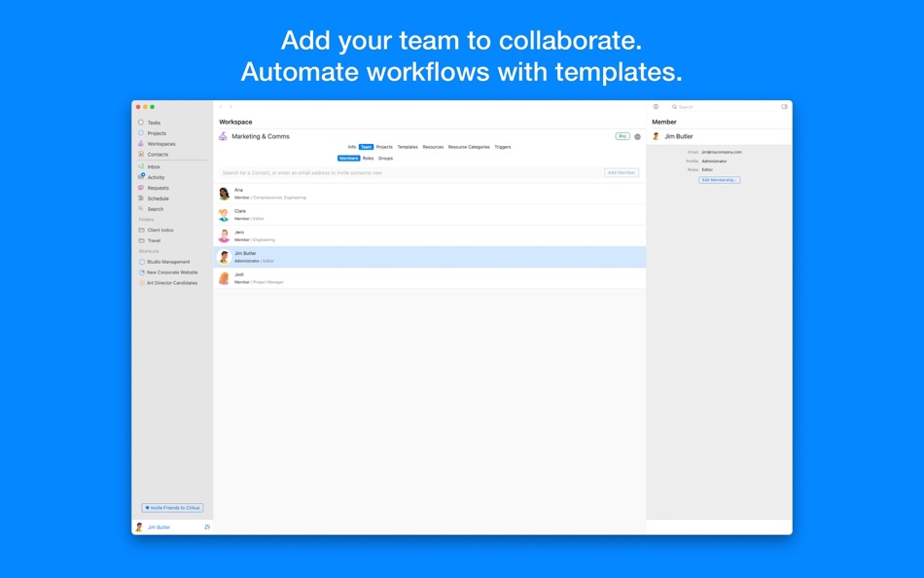Open the workspace more options button
The height and width of the screenshot is (578, 924).
pos(637,136)
